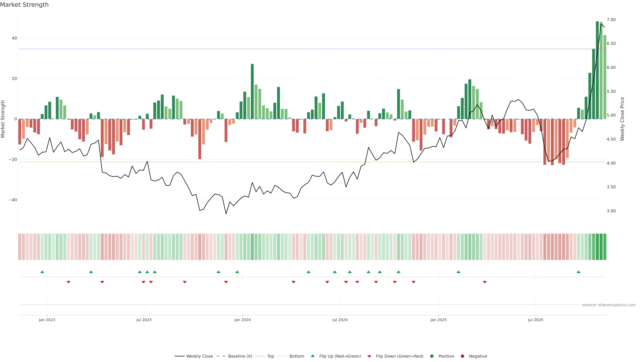
Task: Click the source: sharemaestro.com text
Action: [x=609, y=305]
